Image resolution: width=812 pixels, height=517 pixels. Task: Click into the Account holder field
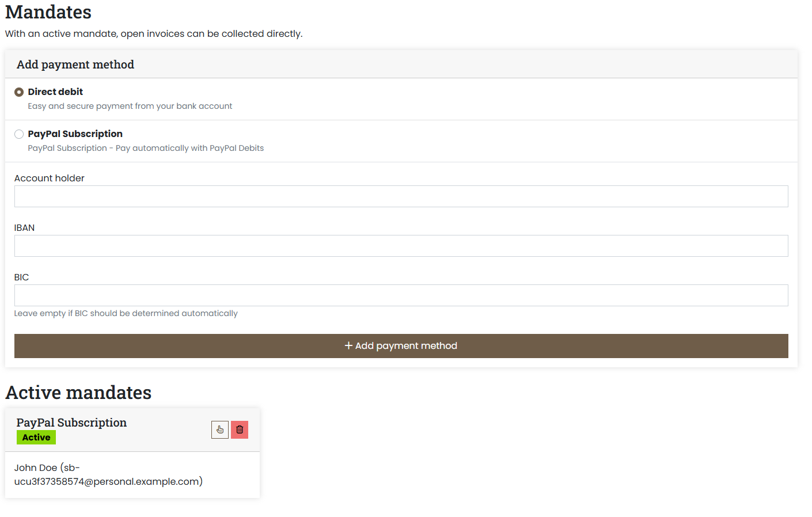click(x=401, y=196)
